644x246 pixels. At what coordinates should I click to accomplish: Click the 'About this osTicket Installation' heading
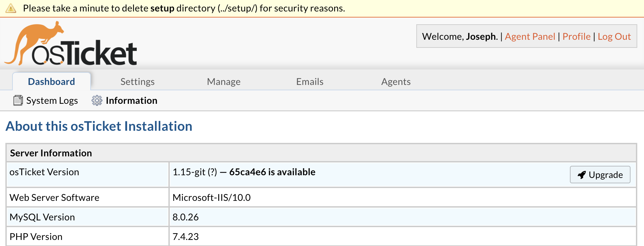pyautogui.click(x=99, y=126)
